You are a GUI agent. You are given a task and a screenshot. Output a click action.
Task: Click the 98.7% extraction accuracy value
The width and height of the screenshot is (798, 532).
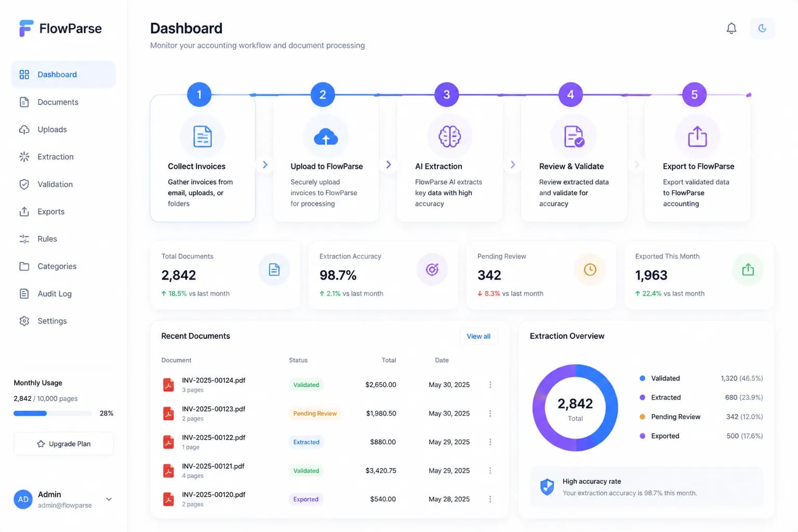click(x=338, y=275)
